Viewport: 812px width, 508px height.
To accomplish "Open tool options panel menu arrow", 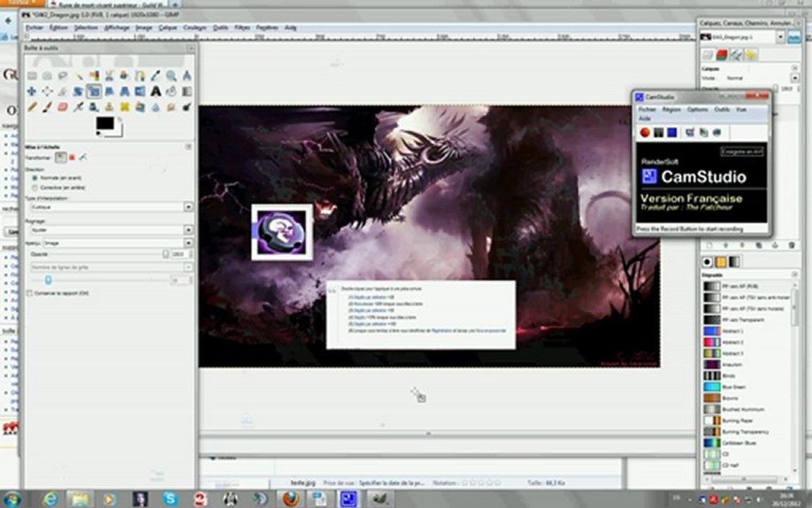I will coord(188,147).
